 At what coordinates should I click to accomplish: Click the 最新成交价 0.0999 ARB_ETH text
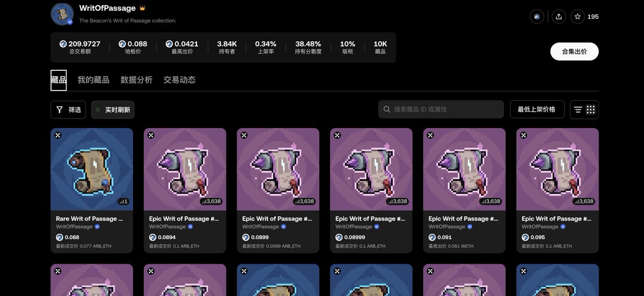tap(273, 246)
